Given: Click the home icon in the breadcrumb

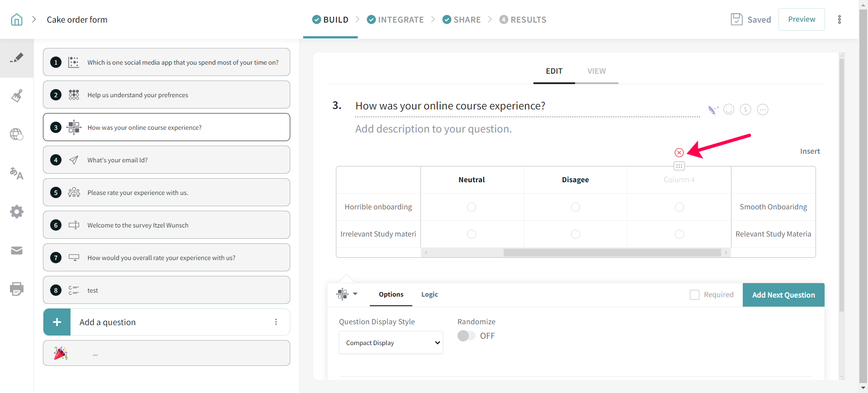Looking at the screenshot, I should pos(17,19).
